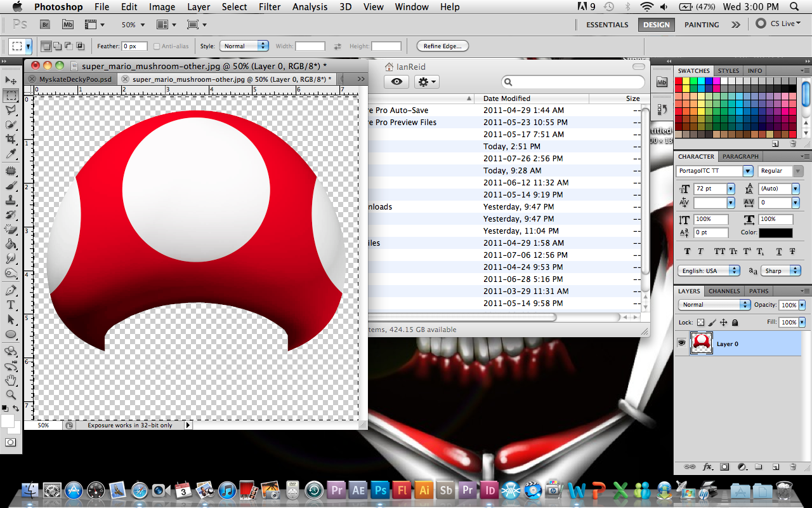Open the Filter menu
Viewport: 812px width, 508px height.
point(270,7)
